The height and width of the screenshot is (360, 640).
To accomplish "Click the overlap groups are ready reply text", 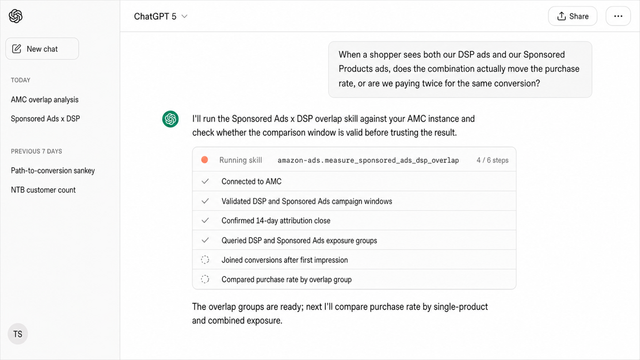I will coord(340,313).
